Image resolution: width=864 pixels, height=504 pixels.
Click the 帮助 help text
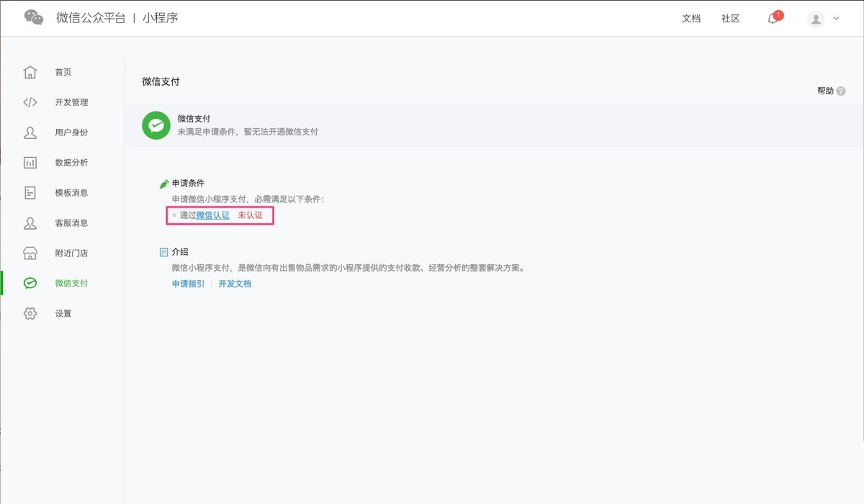pos(825,91)
